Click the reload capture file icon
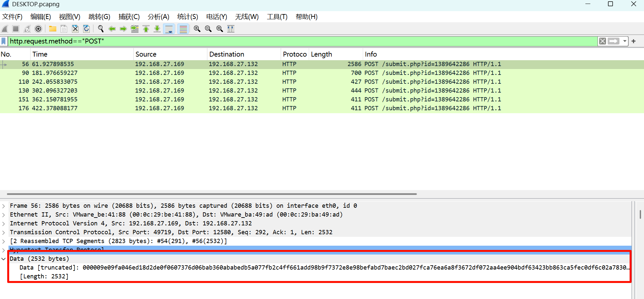644x299 pixels. coord(86,29)
